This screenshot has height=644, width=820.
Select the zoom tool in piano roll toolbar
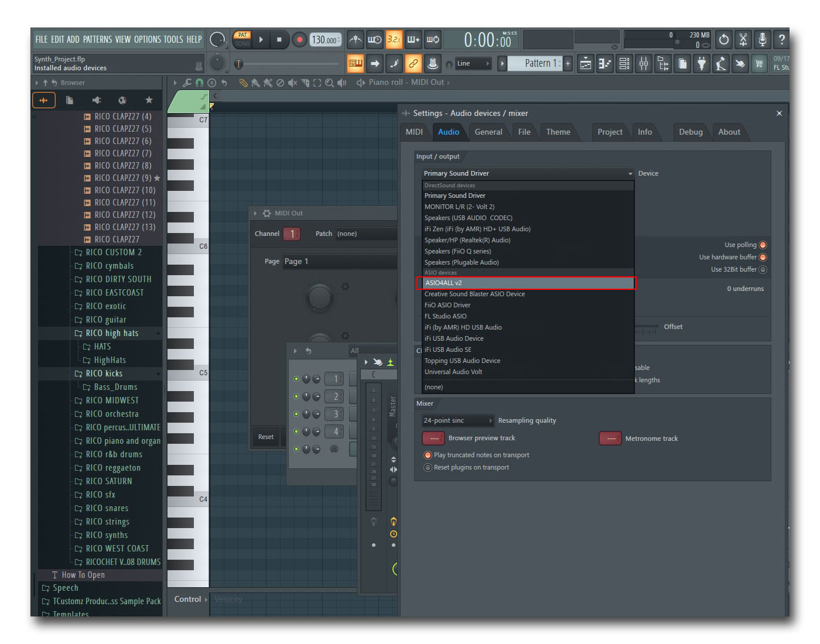pyautogui.click(x=329, y=83)
